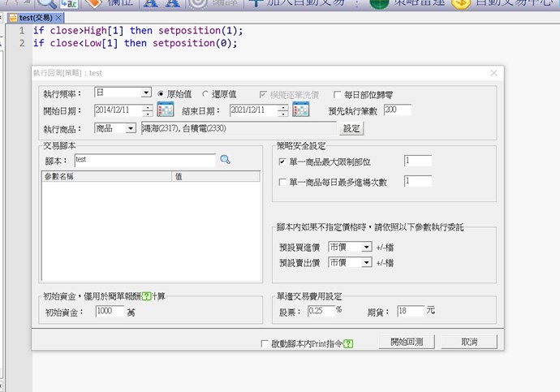Click the 初始資金 input field
The width and height of the screenshot is (560, 392).
click(x=109, y=311)
